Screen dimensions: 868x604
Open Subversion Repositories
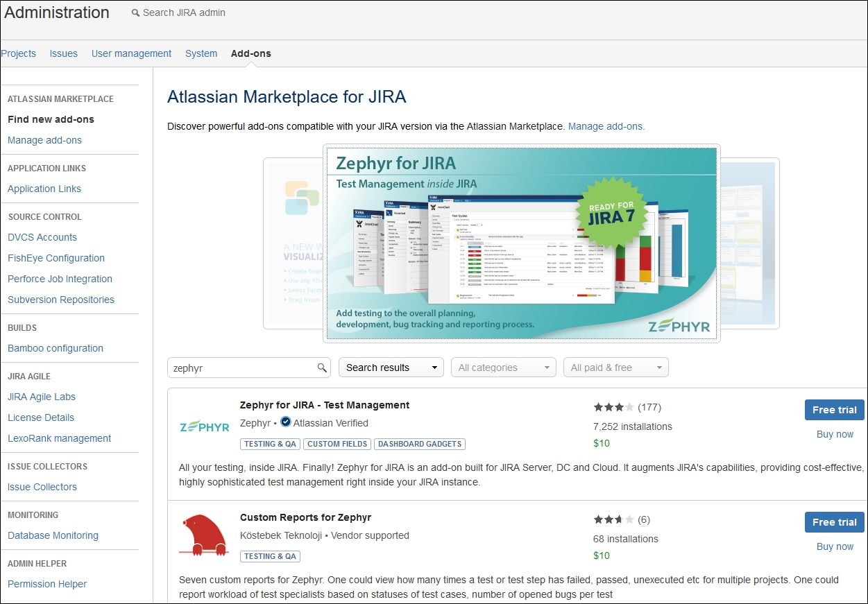point(61,300)
